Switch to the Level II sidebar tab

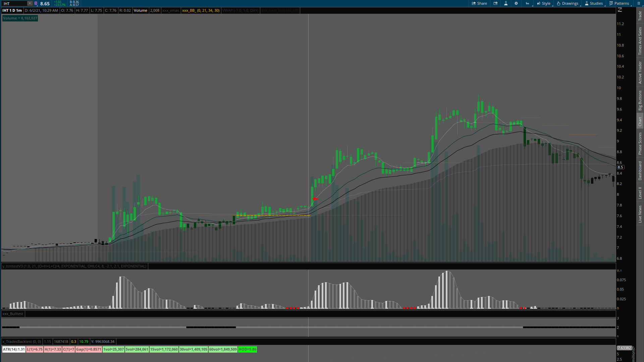tap(640, 193)
